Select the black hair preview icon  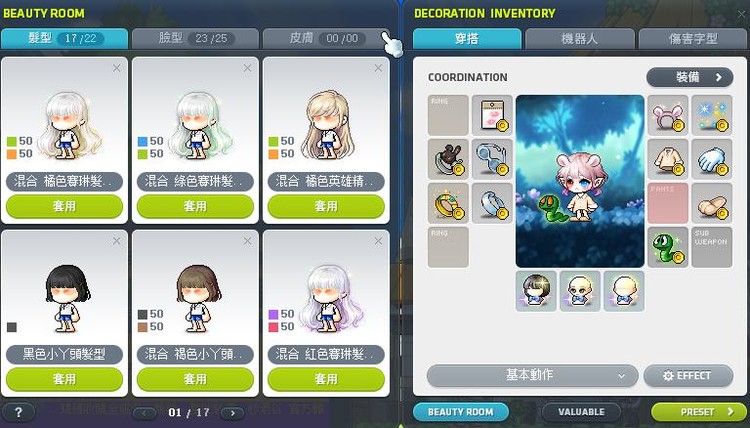pos(536,291)
